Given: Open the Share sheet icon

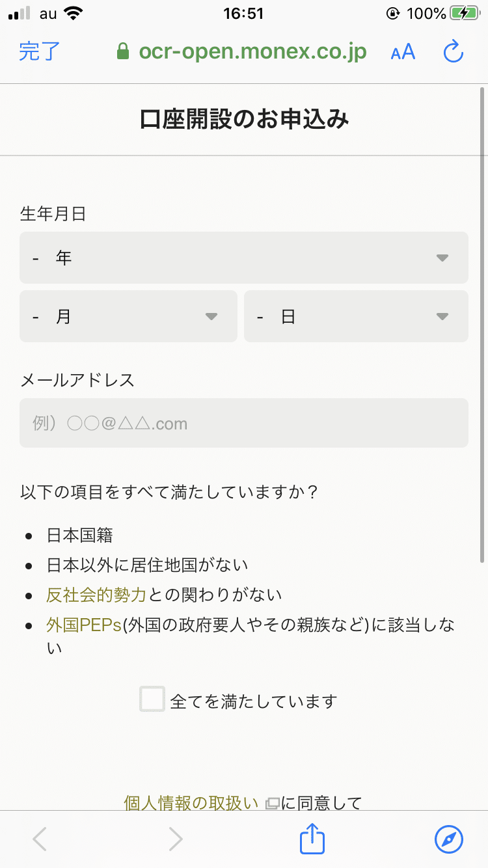Looking at the screenshot, I should click(312, 839).
